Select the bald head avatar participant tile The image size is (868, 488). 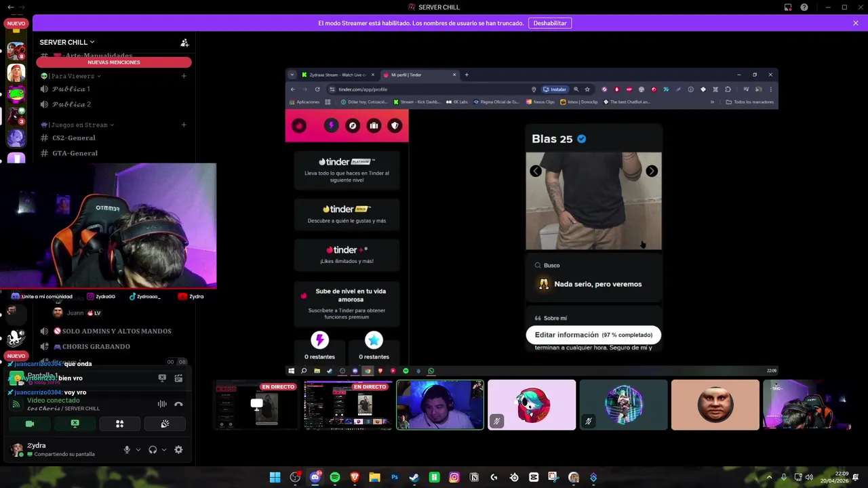(x=715, y=405)
